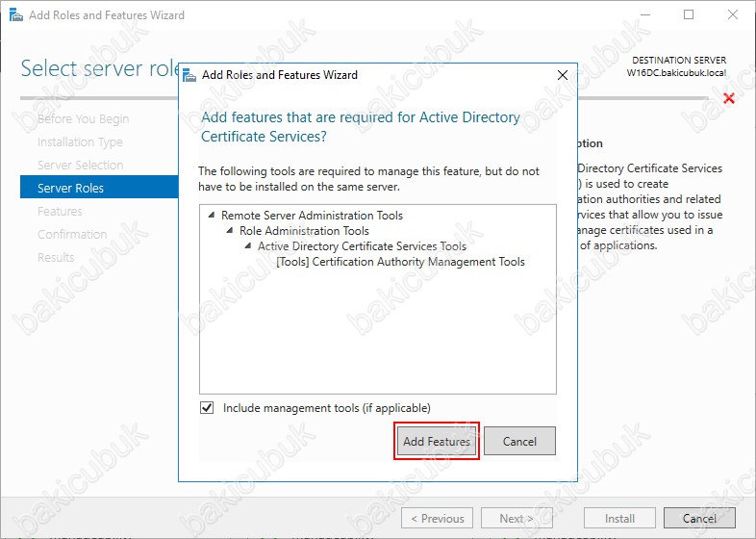This screenshot has width=756, height=539.
Task: Click the Next button in main wizard
Action: pyautogui.click(x=517, y=518)
